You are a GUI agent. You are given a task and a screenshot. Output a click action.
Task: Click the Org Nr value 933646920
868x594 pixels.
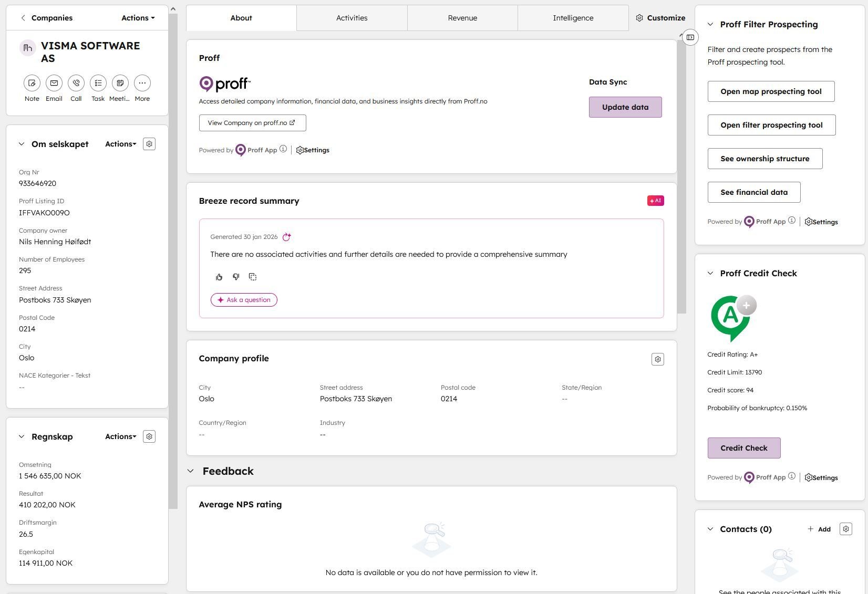(38, 183)
